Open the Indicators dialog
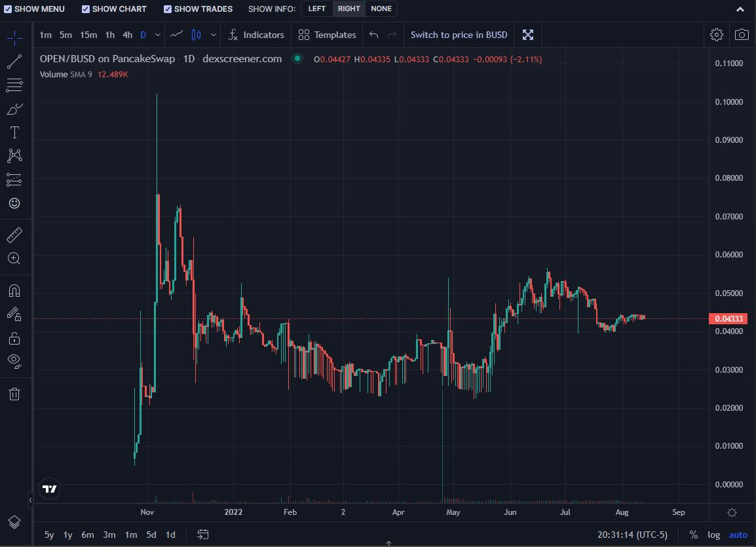756x547 pixels. (256, 35)
